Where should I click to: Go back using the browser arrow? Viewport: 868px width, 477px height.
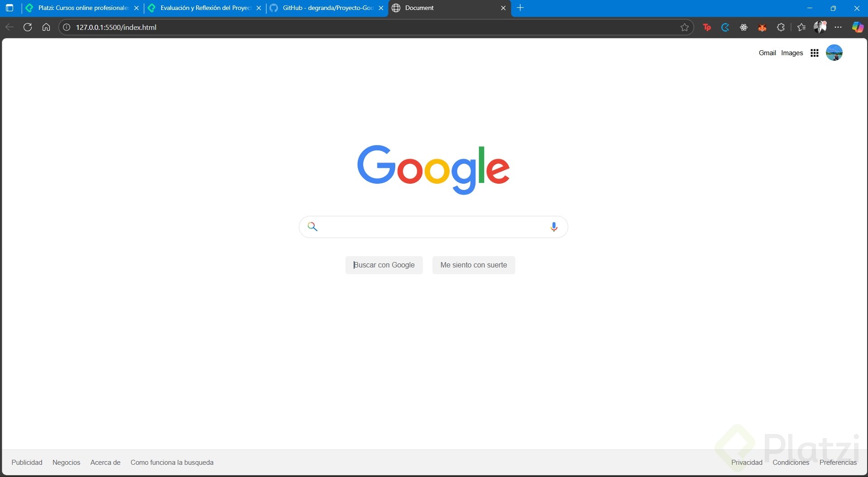coord(10,27)
